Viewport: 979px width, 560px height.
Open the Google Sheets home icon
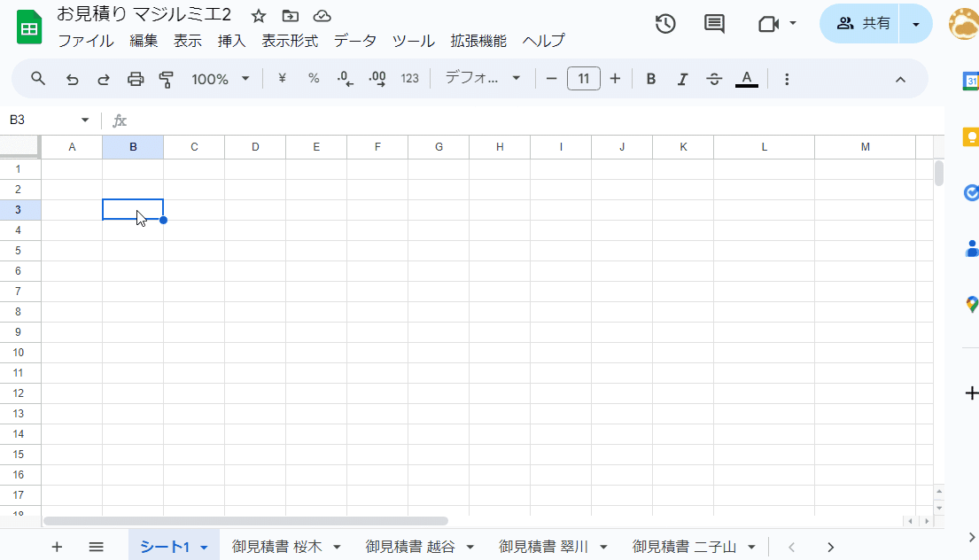click(x=28, y=27)
